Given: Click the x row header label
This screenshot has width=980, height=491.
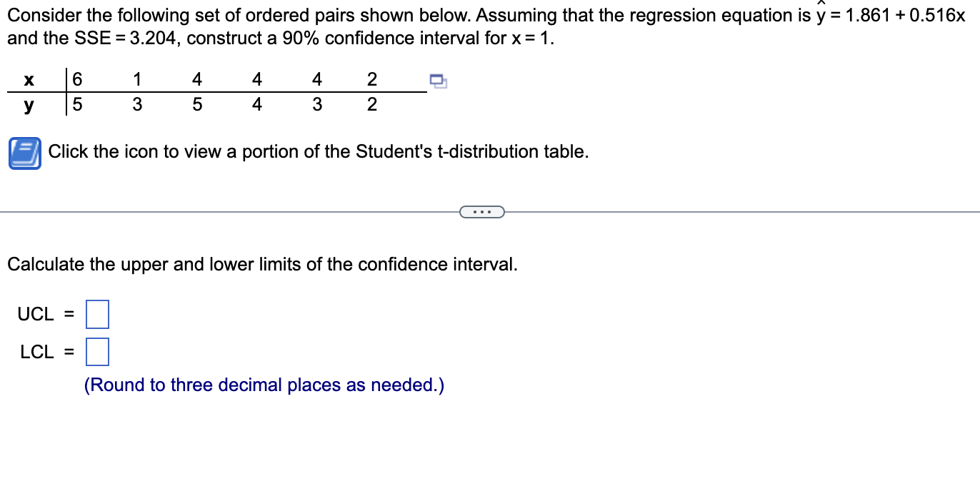Looking at the screenshot, I should (29, 79).
